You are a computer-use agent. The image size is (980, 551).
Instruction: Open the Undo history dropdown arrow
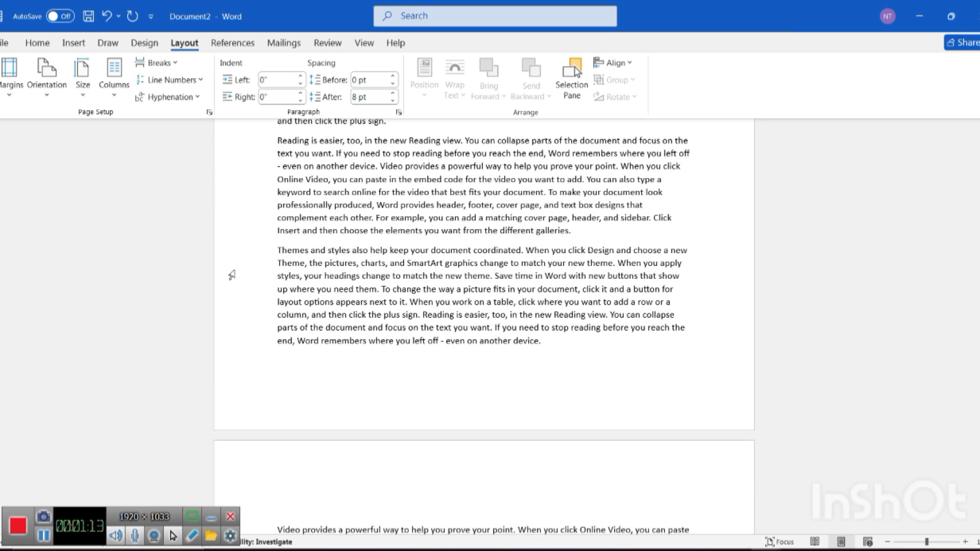pyautogui.click(x=118, y=16)
